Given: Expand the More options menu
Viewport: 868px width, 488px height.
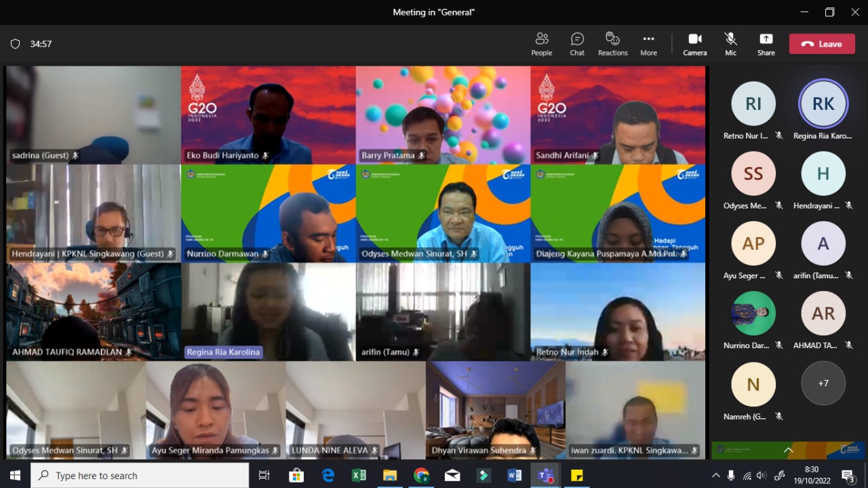Looking at the screenshot, I should point(648,44).
